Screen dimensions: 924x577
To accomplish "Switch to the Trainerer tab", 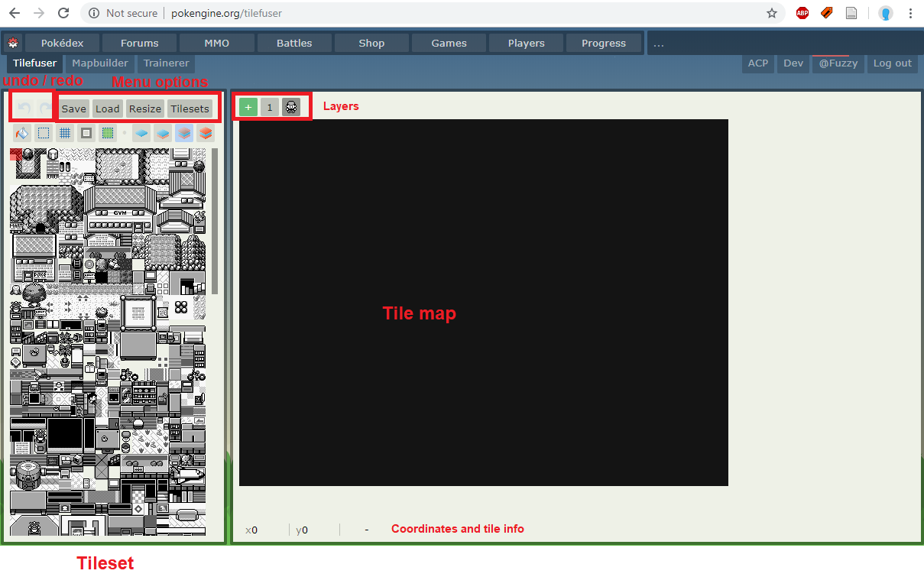I will pos(167,63).
